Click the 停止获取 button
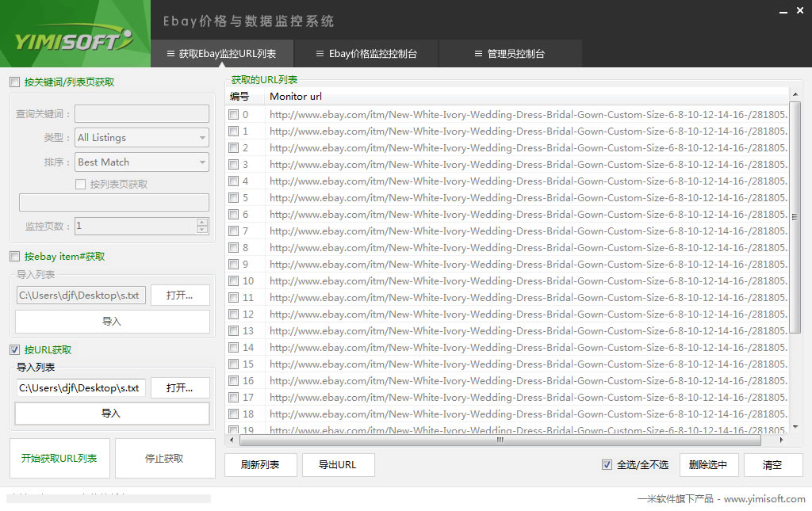This screenshot has height=511, width=812. coord(165,458)
